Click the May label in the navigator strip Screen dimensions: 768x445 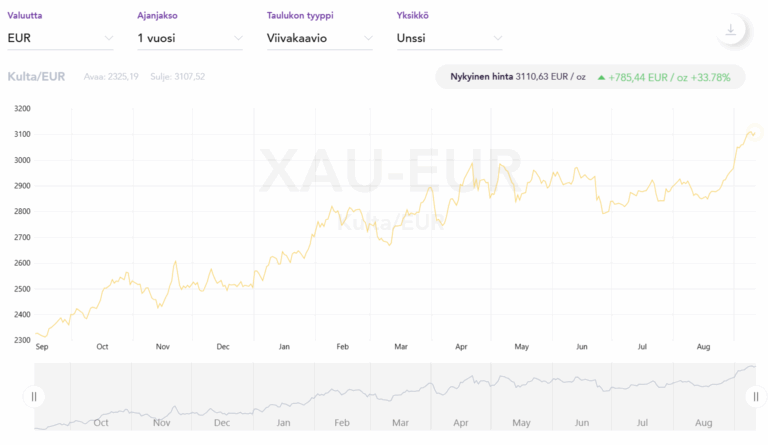(521, 423)
